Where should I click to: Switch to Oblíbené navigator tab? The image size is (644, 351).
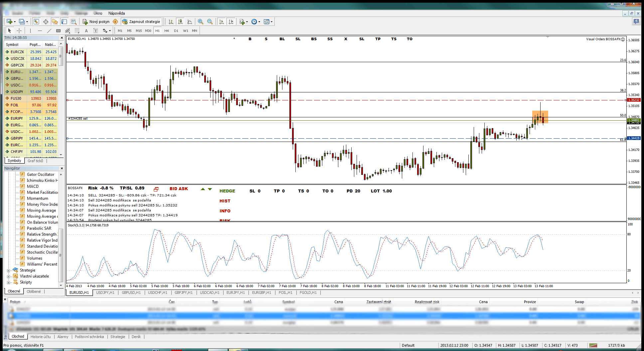click(x=34, y=292)
